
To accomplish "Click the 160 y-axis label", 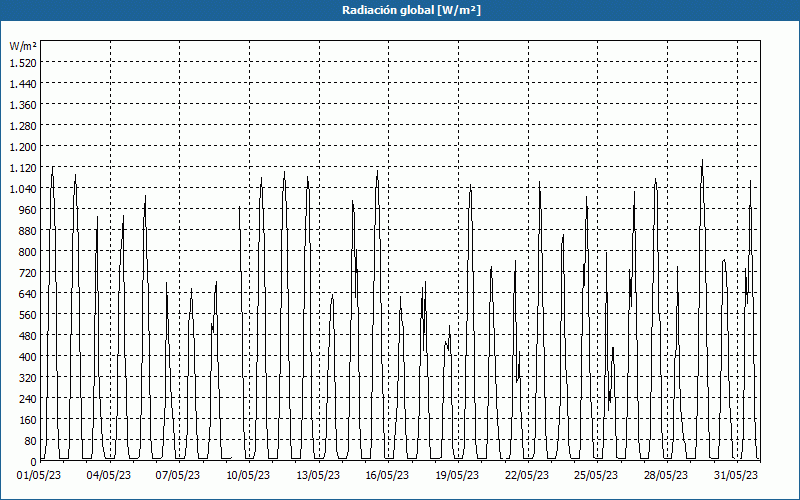I will click(28, 420).
